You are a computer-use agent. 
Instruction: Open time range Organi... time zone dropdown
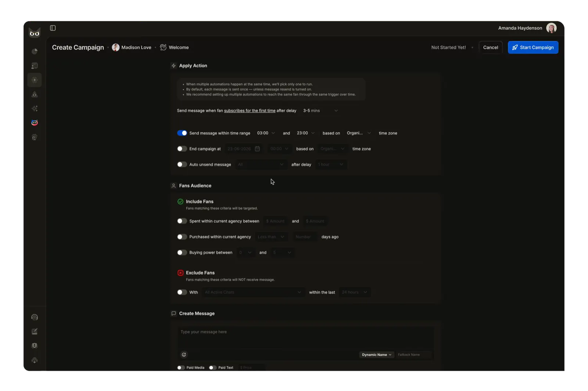[359, 133]
